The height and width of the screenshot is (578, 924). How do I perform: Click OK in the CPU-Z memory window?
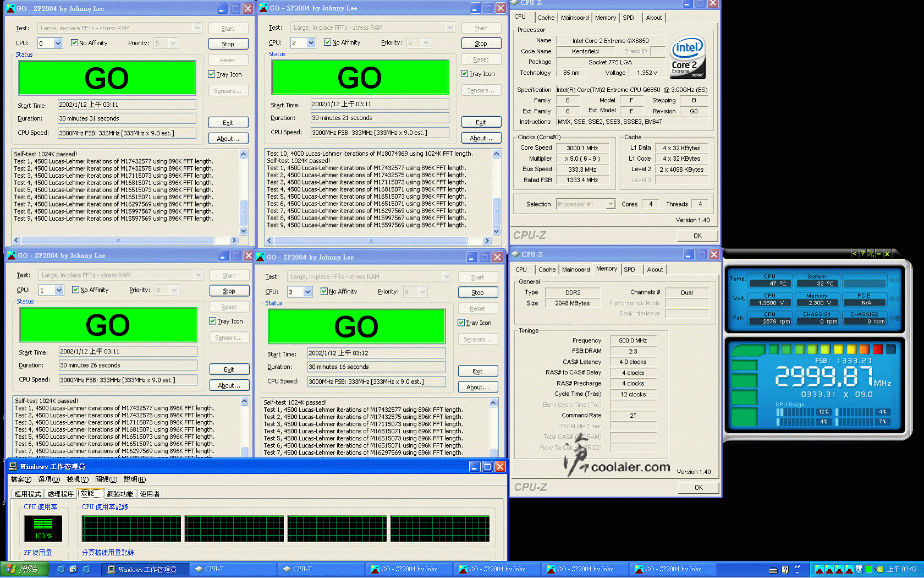[699, 487]
